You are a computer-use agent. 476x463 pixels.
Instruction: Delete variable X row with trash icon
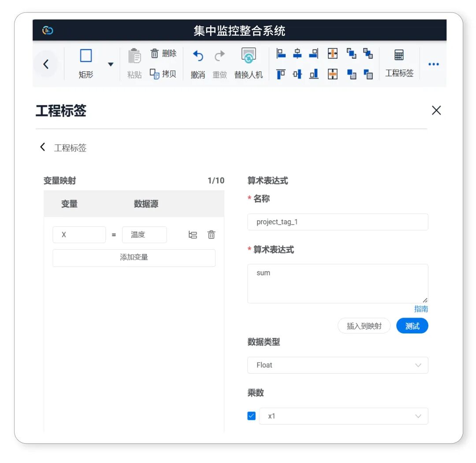click(212, 235)
